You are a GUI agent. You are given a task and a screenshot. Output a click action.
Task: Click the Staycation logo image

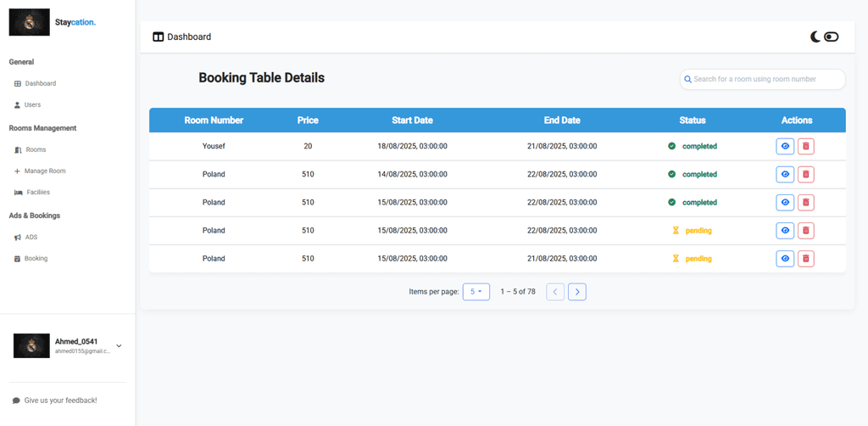[30, 22]
